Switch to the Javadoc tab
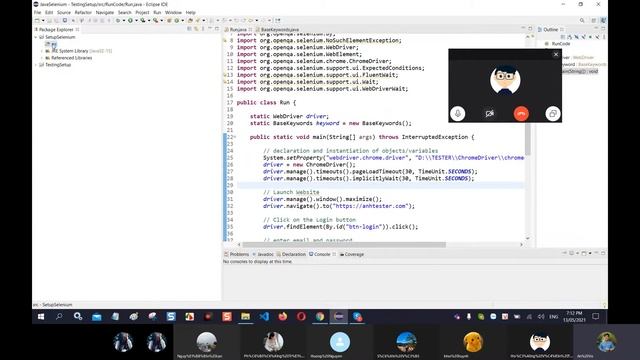640x360 pixels. [x=263, y=254]
